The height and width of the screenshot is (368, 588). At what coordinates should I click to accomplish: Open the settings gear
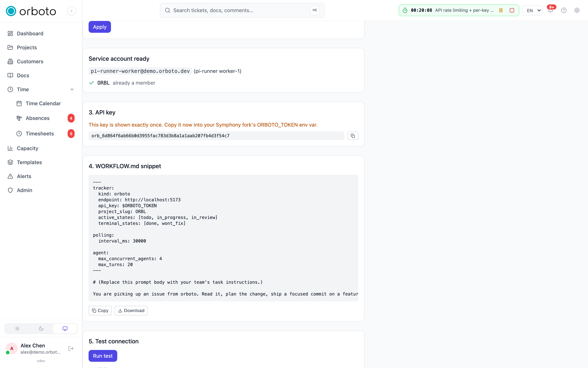[577, 10]
